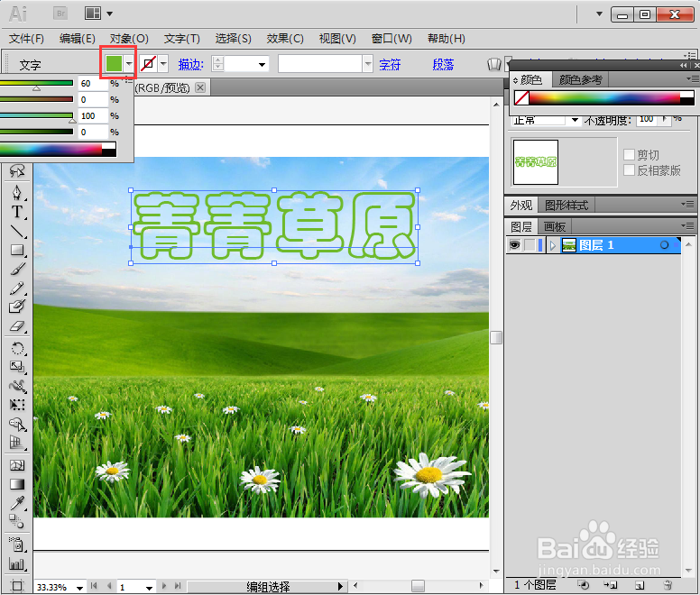
Task: Select the Eraser tool
Action: point(17,326)
